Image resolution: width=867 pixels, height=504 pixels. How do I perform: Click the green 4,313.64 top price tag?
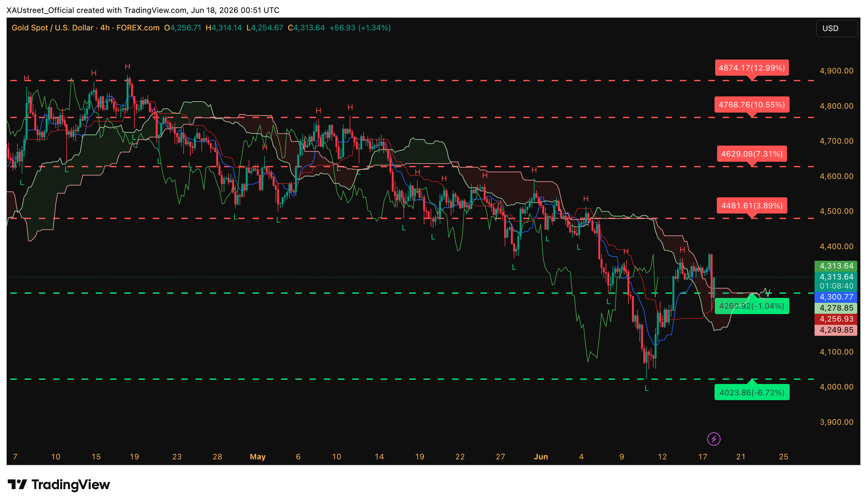836,266
